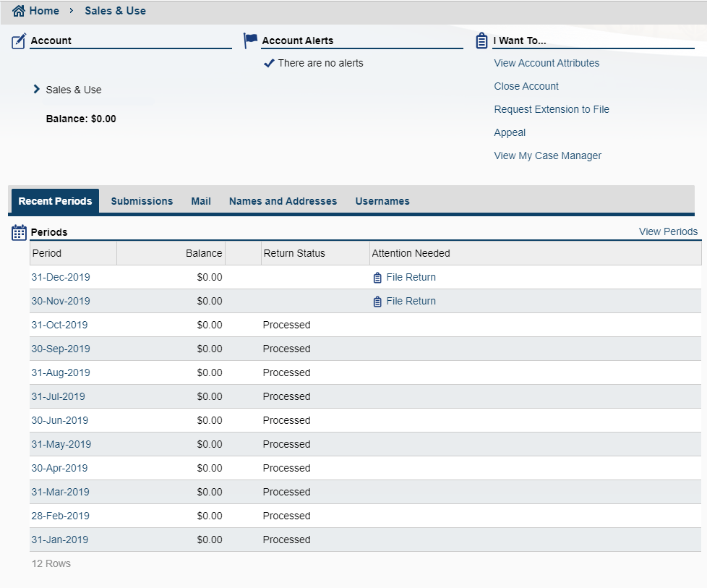Sort by Return Status column header
This screenshot has width=707, height=588.
[x=294, y=253]
